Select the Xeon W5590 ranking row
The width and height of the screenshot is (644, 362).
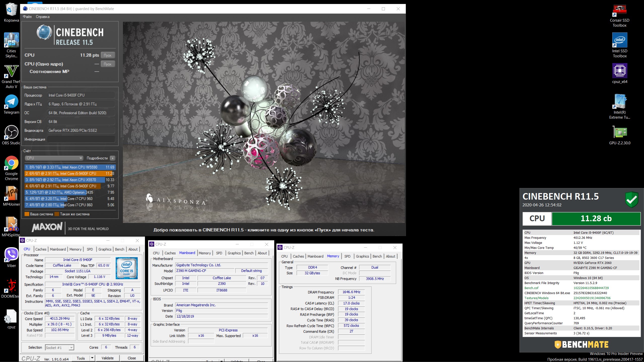click(x=70, y=167)
